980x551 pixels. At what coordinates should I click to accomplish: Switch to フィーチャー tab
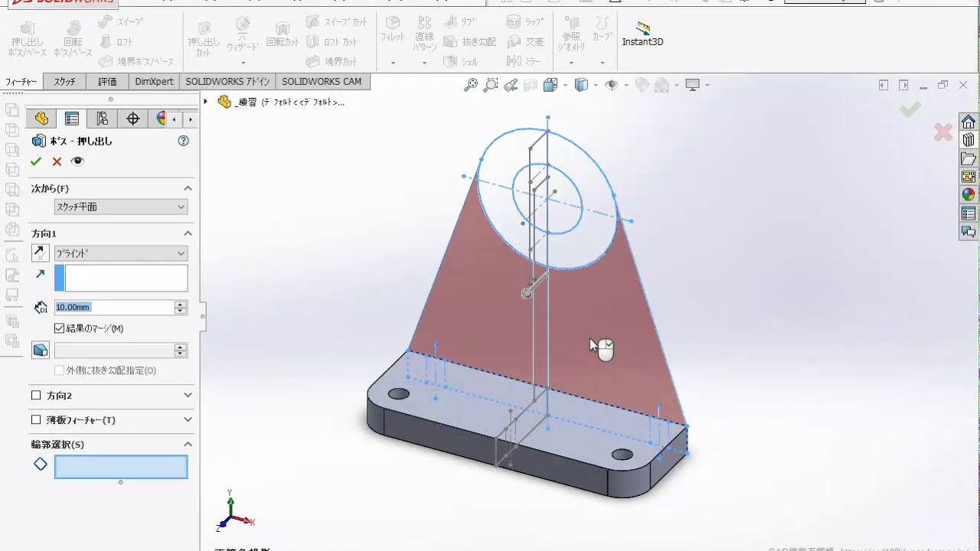[21, 82]
